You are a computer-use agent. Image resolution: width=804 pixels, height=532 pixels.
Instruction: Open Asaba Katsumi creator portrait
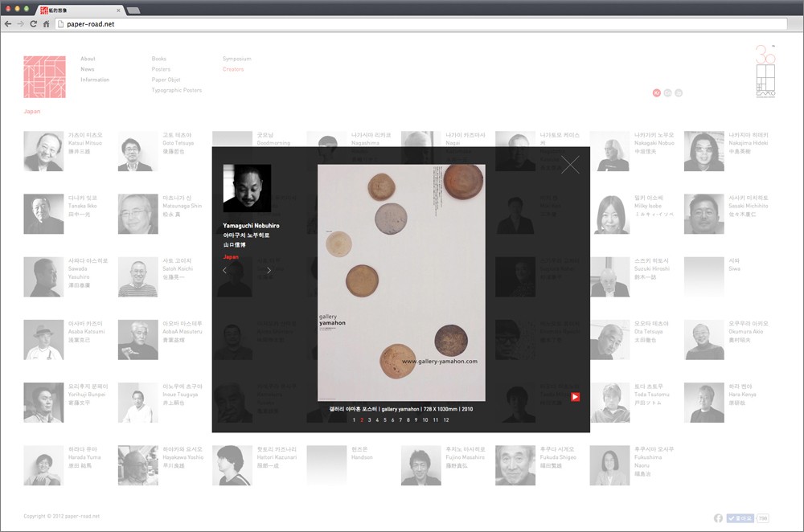pos(43,340)
